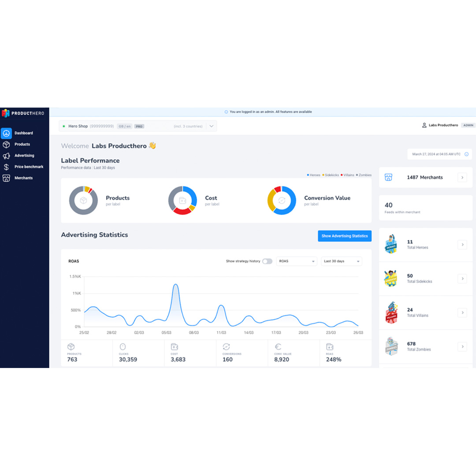Image resolution: width=476 pixels, height=476 pixels.
Task: Click the info icon beside the date
Action: click(466, 154)
